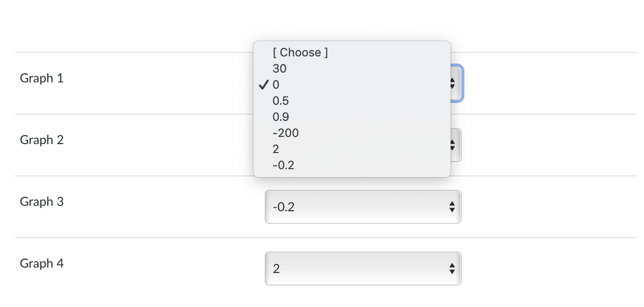644x307 pixels.
Task: Choose 30 from the open list
Action: coord(279,69)
